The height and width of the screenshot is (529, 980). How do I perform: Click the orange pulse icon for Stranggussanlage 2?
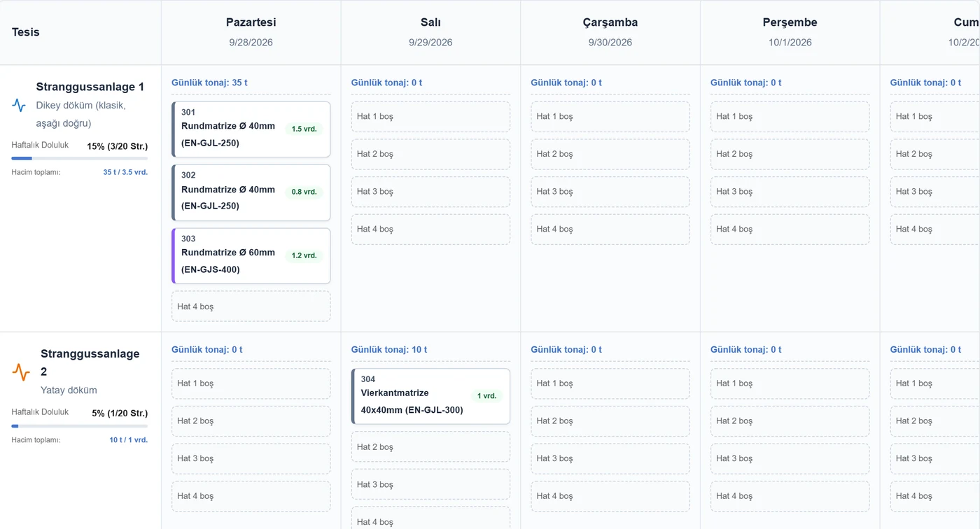point(21,372)
